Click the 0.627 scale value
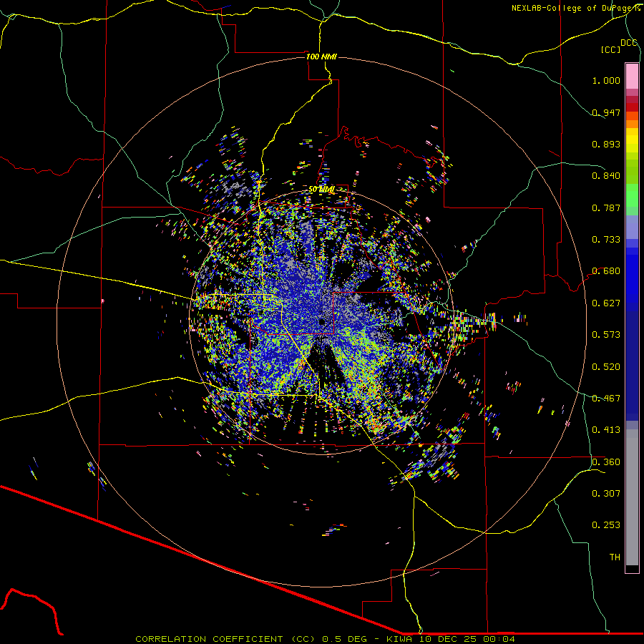This screenshot has width=644, height=644. (x=606, y=303)
